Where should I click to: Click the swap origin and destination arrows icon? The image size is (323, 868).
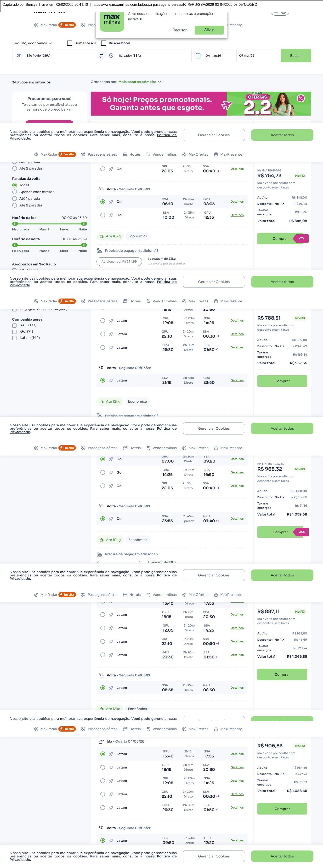pos(101,56)
